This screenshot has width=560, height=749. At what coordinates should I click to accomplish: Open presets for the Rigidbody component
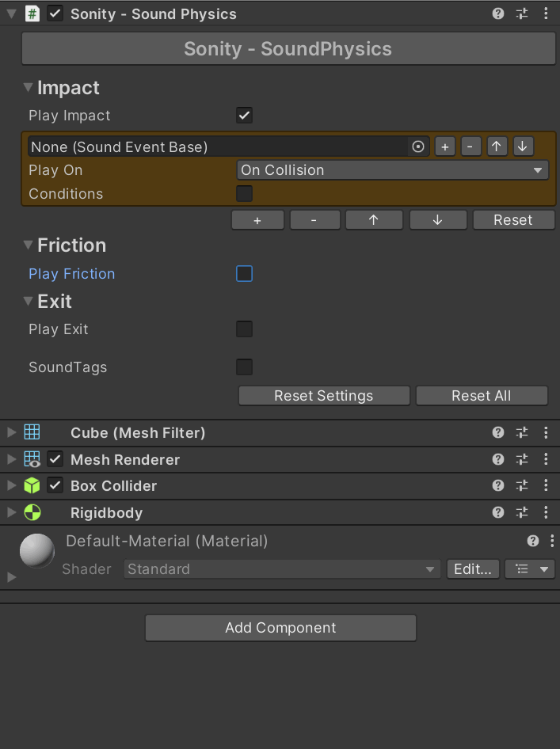[522, 512]
